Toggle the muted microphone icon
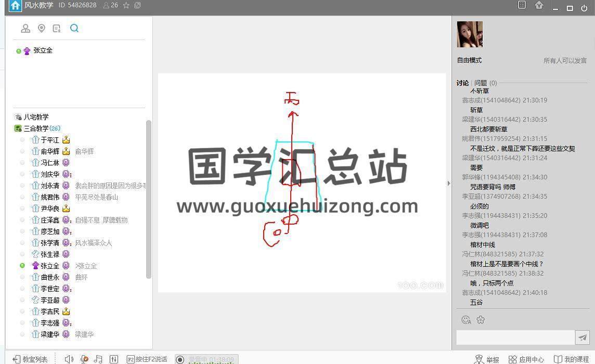The height and width of the screenshot is (364, 595). [x=84, y=359]
